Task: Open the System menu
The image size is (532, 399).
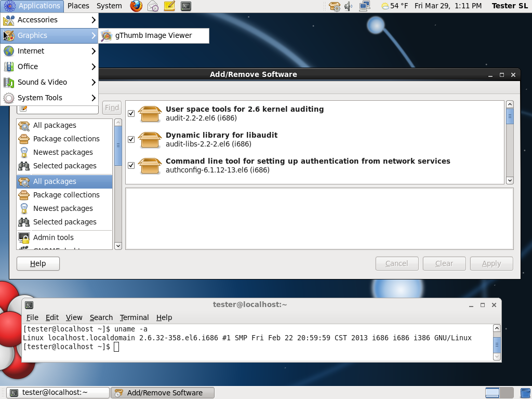Action: point(109,6)
